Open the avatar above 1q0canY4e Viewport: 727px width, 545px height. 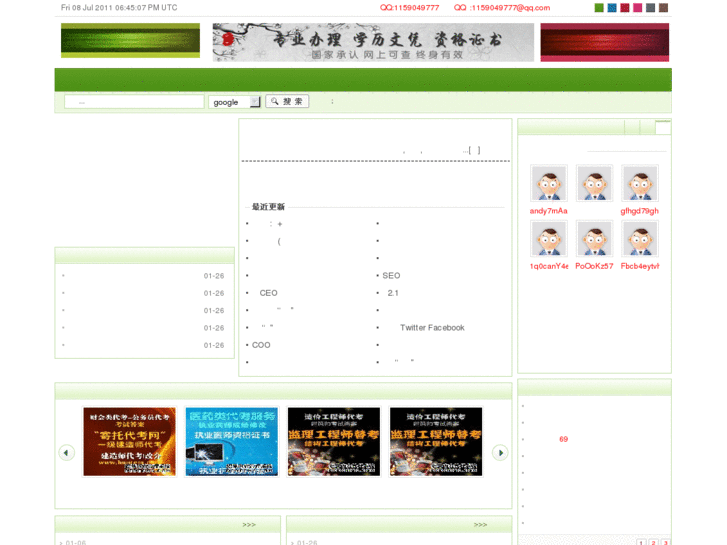click(x=548, y=238)
